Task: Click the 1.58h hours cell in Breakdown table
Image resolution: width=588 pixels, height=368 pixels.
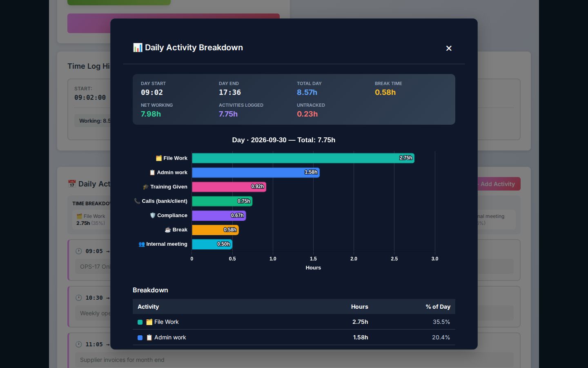Action: coord(361,338)
